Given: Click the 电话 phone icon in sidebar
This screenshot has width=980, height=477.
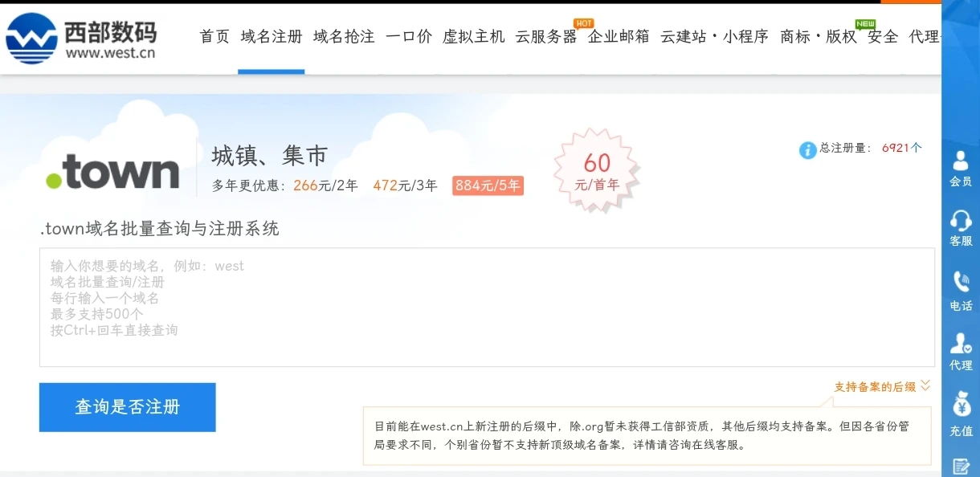Looking at the screenshot, I should point(961,291).
